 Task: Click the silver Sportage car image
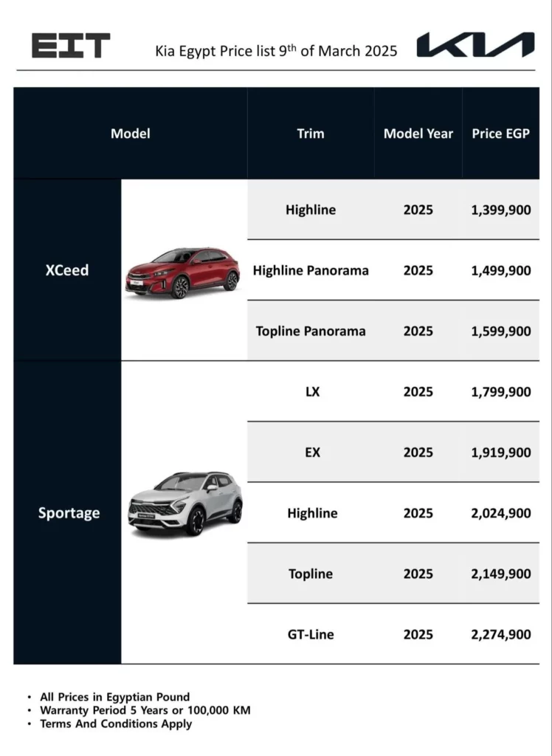[x=185, y=503]
